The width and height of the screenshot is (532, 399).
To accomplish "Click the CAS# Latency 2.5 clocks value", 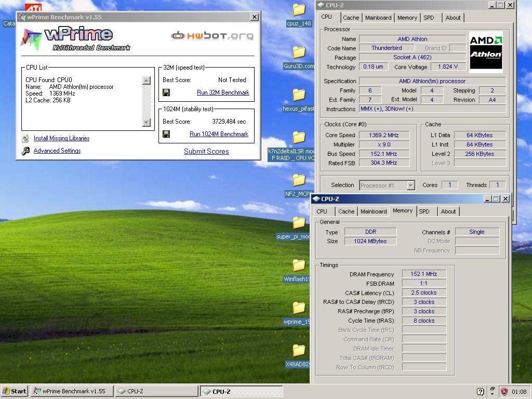I will [424, 292].
